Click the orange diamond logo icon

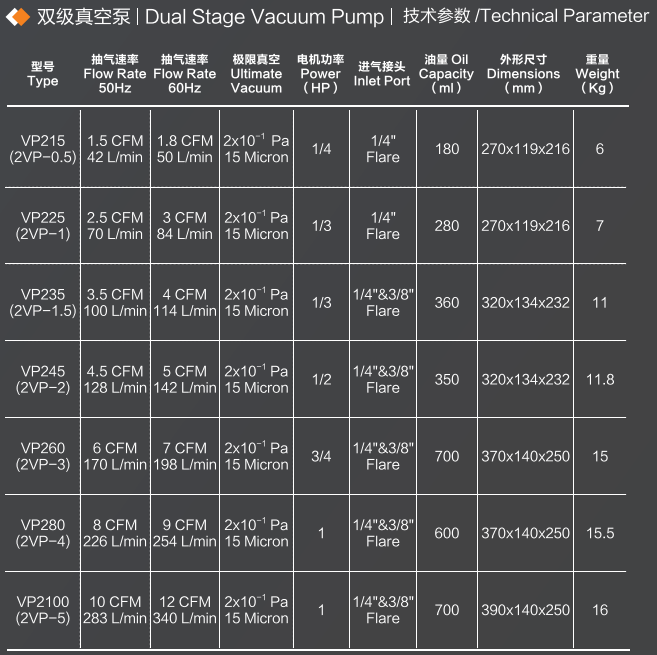click(16, 16)
